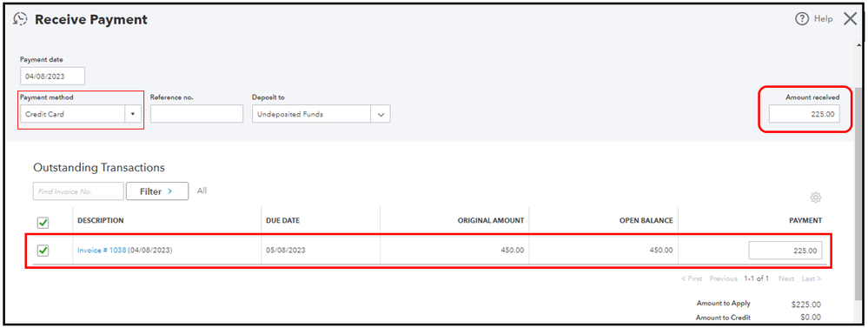Image resolution: width=868 pixels, height=328 pixels.
Task: Open the Filter button
Action: (156, 191)
